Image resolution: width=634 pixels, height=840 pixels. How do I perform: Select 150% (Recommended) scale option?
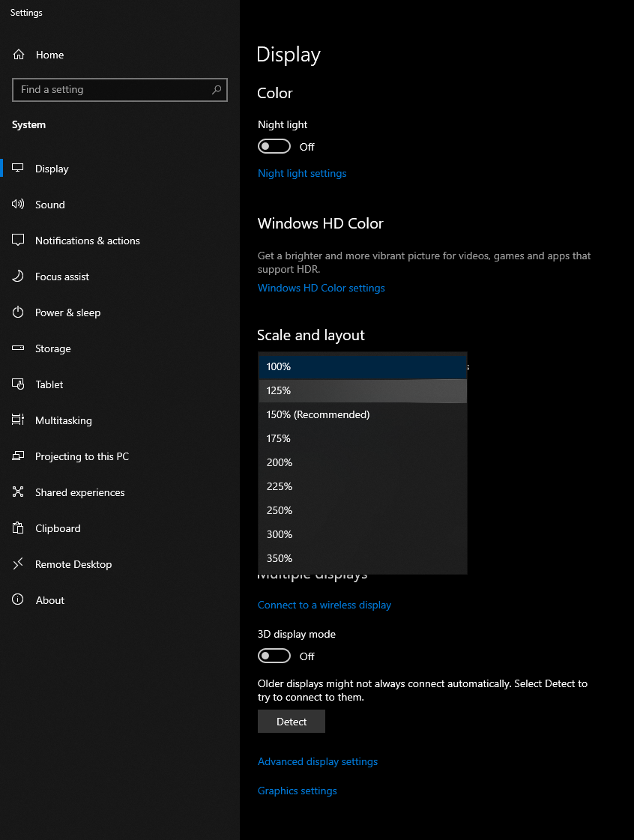pos(318,414)
